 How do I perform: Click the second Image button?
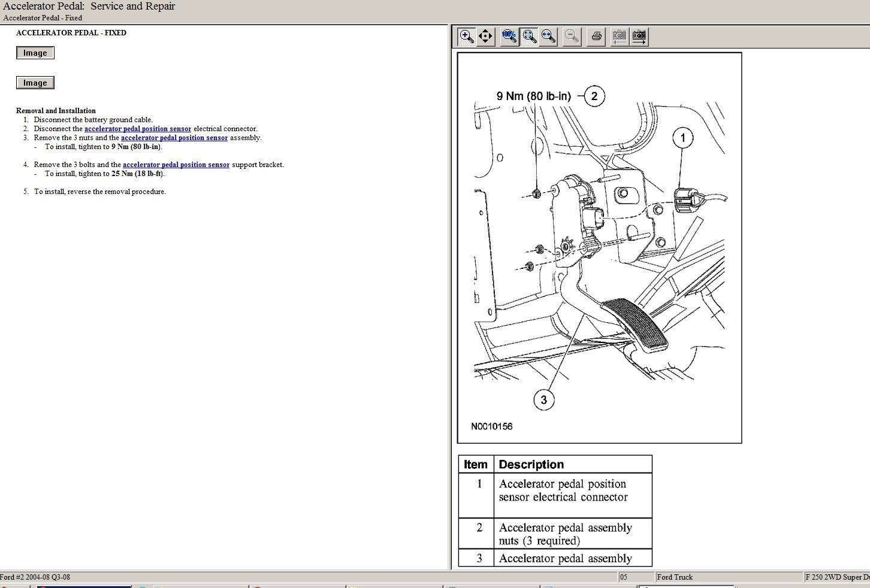[35, 83]
